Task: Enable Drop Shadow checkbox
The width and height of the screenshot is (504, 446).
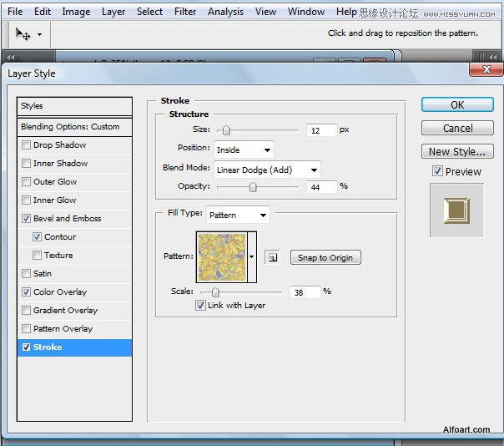Action: [x=26, y=144]
